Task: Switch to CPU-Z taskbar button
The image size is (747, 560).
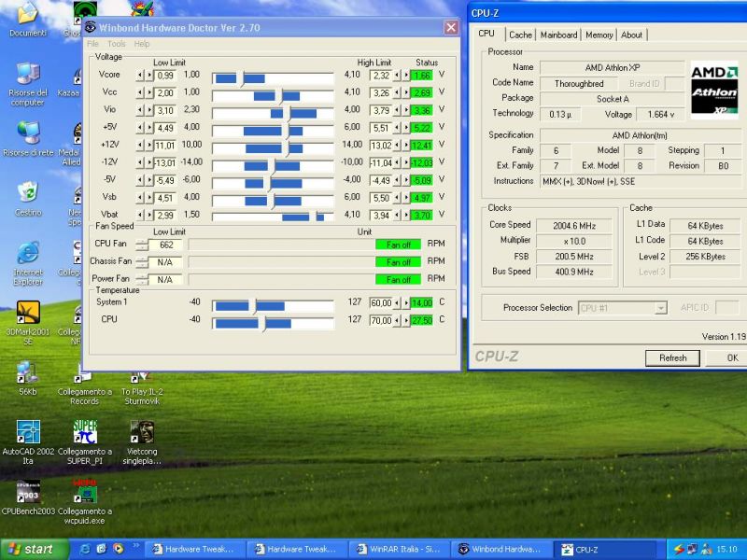Action: tap(604, 549)
